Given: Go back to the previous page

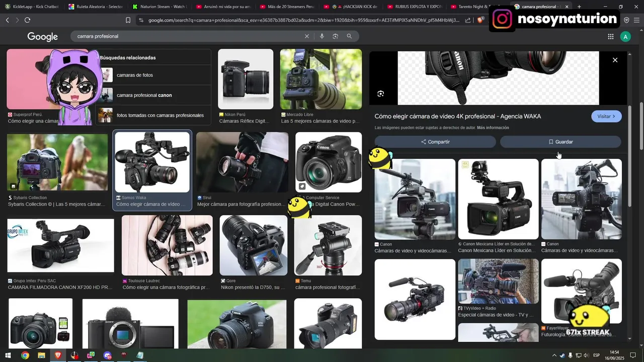Looking at the screenshot, I should 7,20.
